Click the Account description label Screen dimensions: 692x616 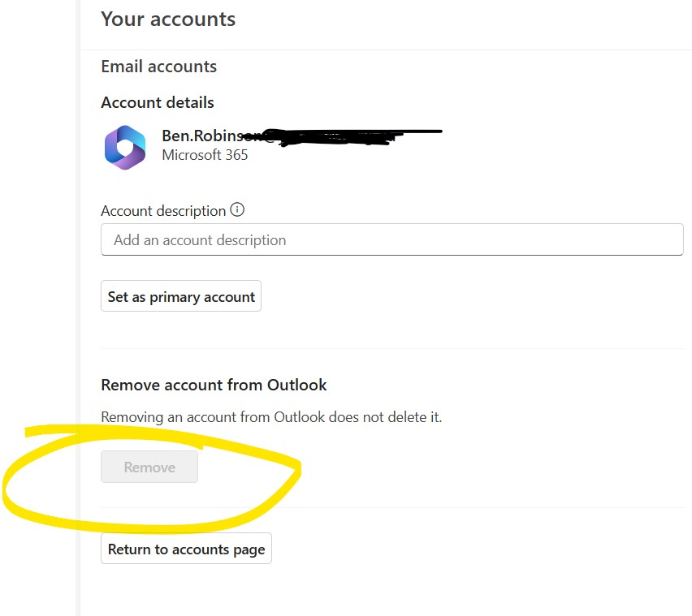tap(162, 210)
